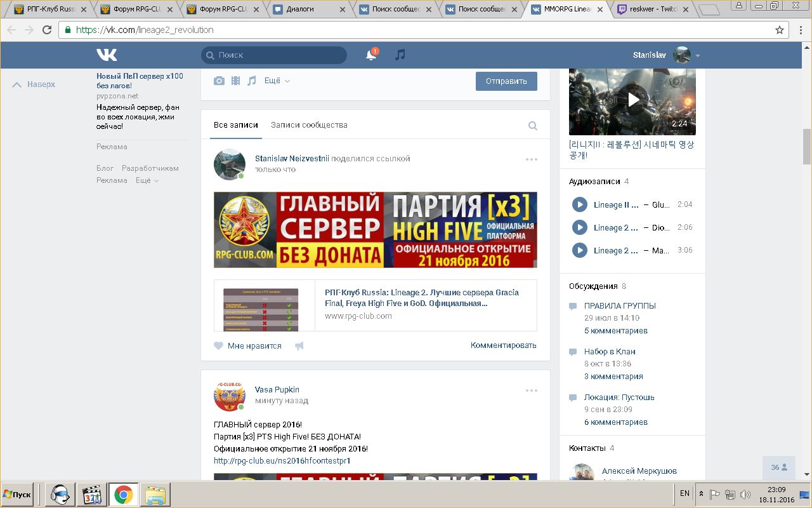
Task: Open the Windows Пуск start menu
Action: tap(17, 494)
